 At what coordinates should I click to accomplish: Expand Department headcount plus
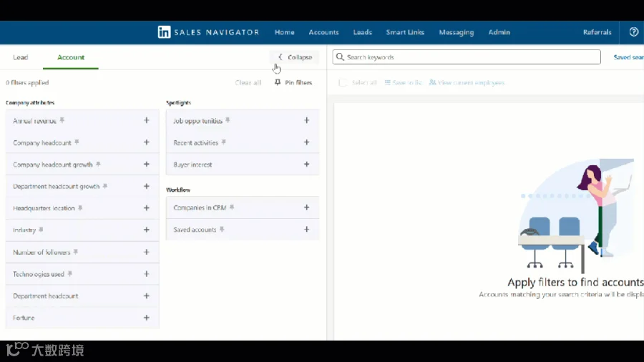pos(147,296)
